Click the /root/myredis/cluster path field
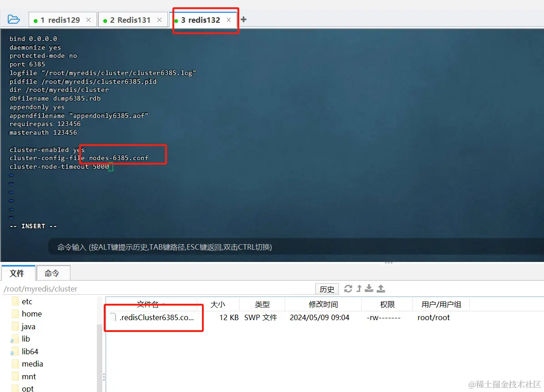The height and width of the screenshot is (392, 544). (158, 289)
